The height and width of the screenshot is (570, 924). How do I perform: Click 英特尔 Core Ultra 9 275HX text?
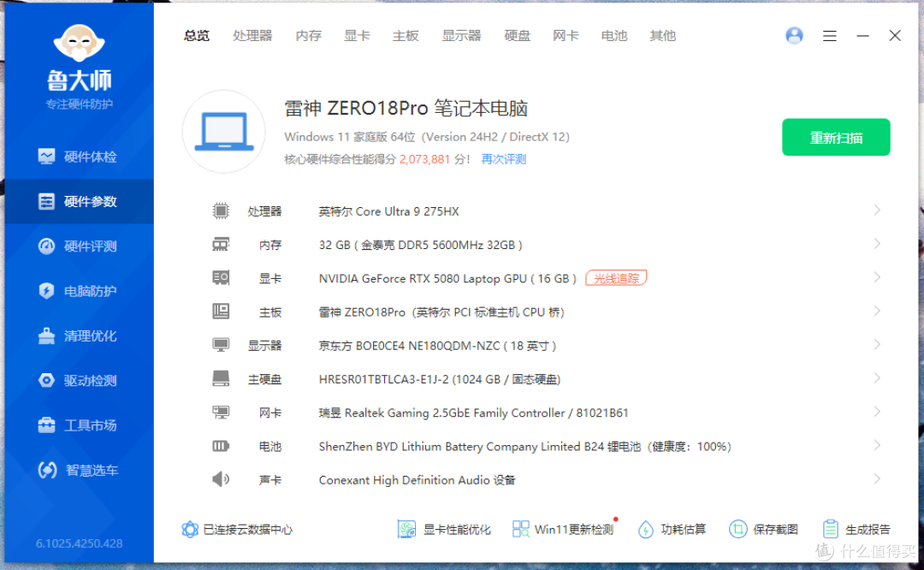click(x=388, y=211)
